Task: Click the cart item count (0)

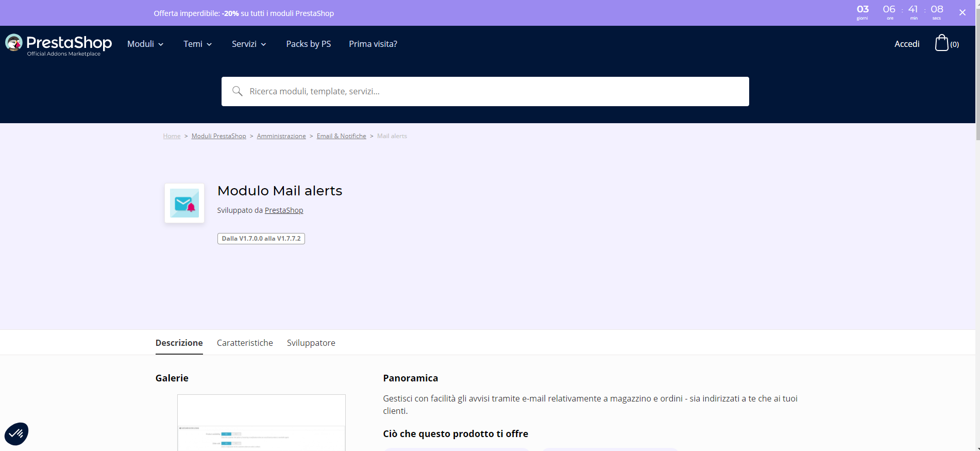Action: click(x=955, y=44)
